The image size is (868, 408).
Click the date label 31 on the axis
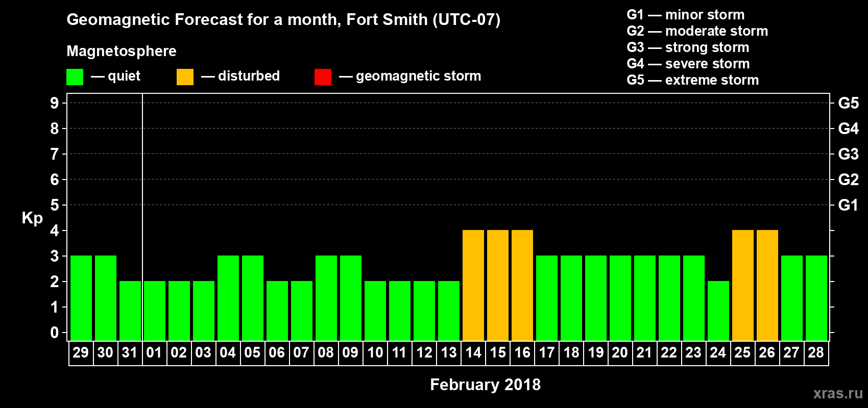(130, 352)
